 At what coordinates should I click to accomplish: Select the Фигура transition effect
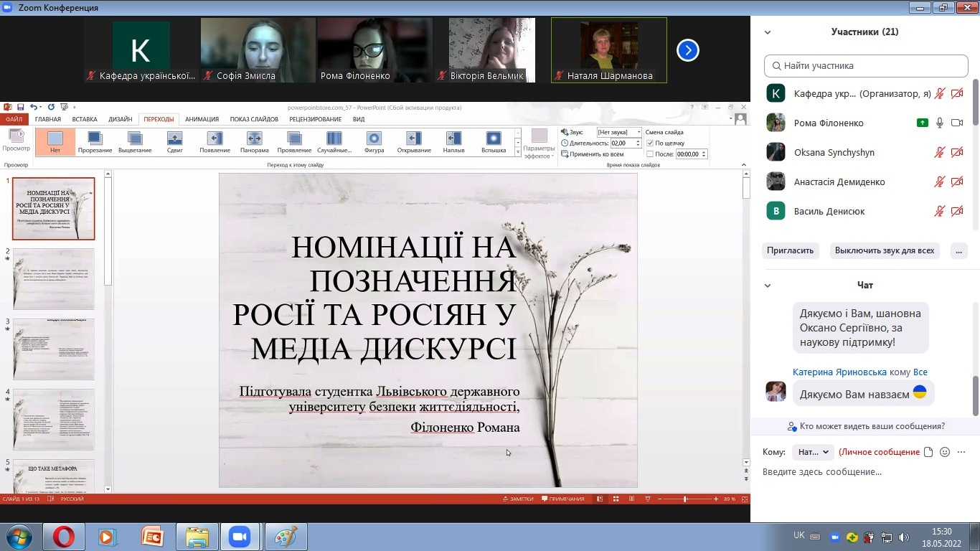coord(374,141)
